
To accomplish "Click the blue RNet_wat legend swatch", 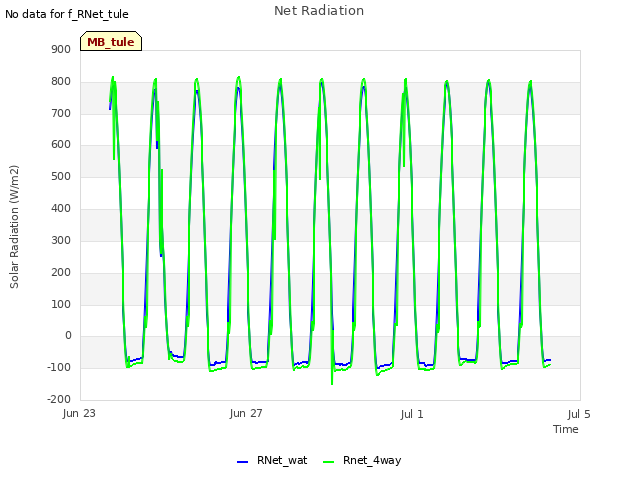I will coord(242,462).
